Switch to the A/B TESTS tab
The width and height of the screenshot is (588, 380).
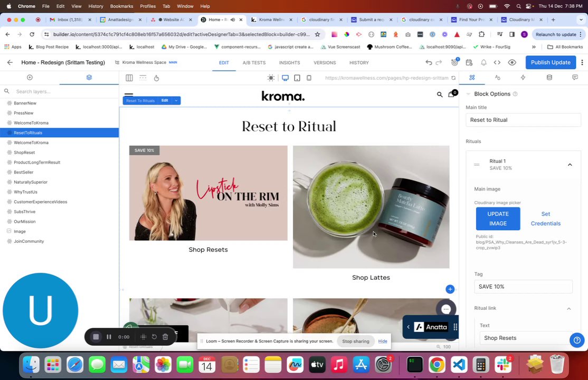pyautogui.click(x=254, y=63)
